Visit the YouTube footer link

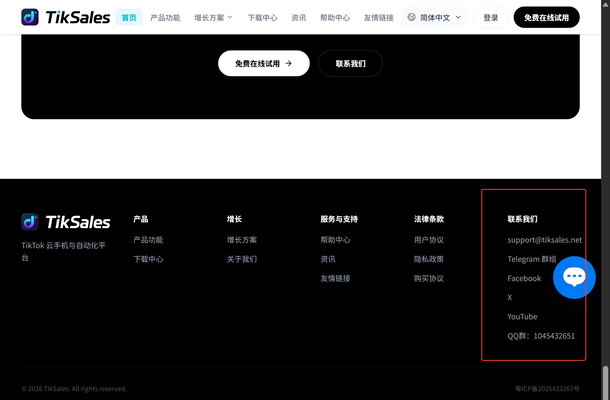click(x=522, y=317)
